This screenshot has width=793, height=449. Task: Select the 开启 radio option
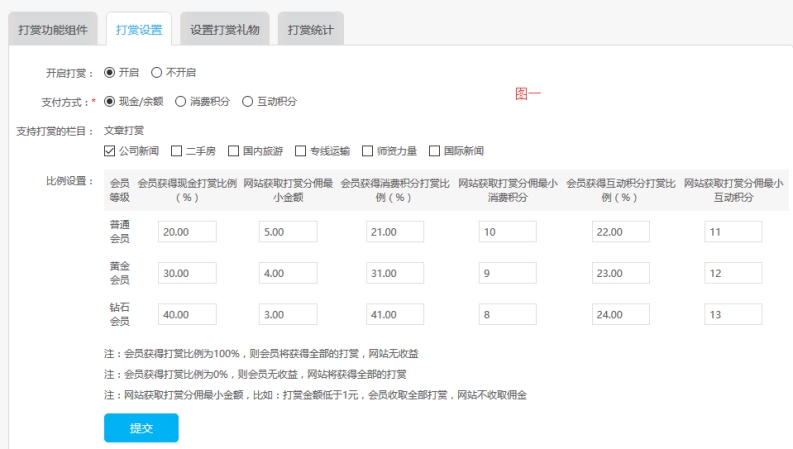pos(110,73)
